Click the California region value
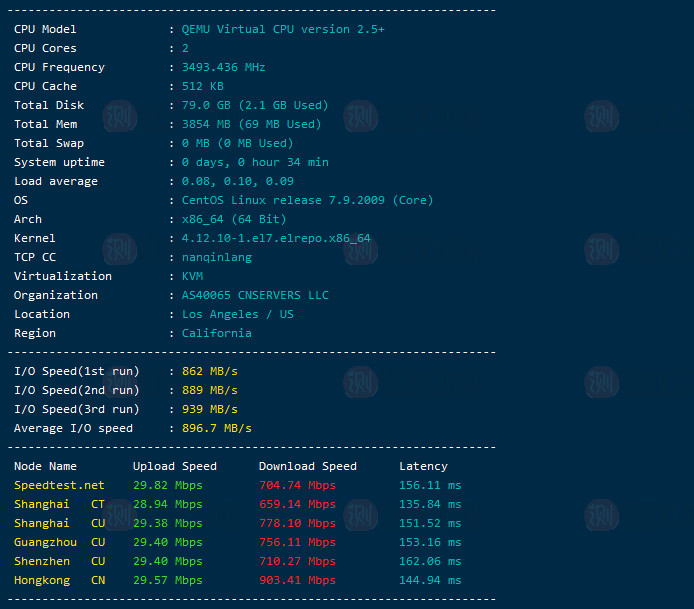The width and height of the screenshot is (694, 609). [x=217, y=333]
